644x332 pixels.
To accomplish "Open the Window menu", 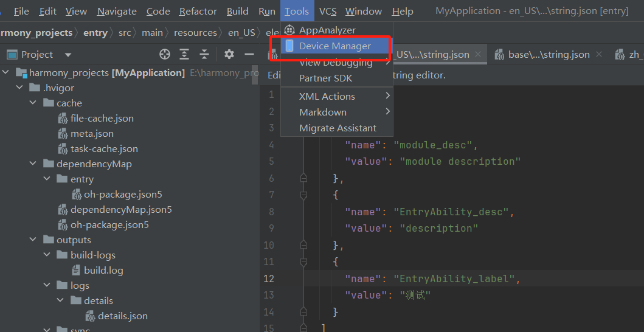I will [x=364, y=11].
